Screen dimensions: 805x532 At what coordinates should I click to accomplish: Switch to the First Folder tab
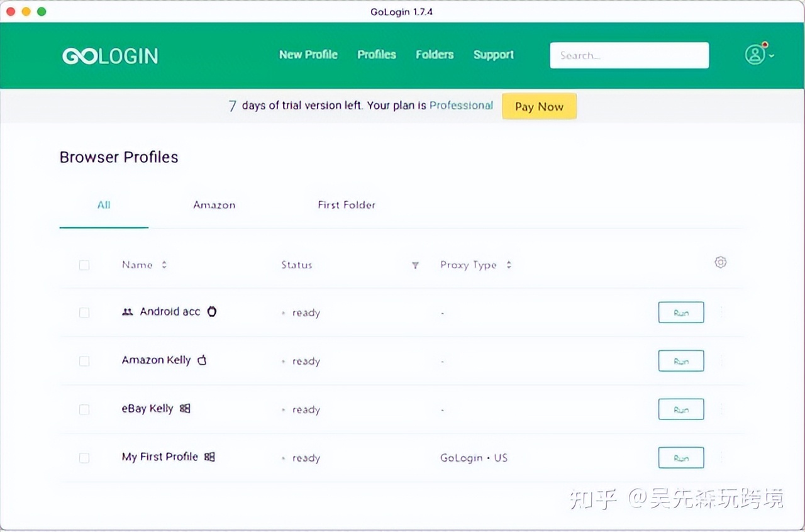click(347, 205)
